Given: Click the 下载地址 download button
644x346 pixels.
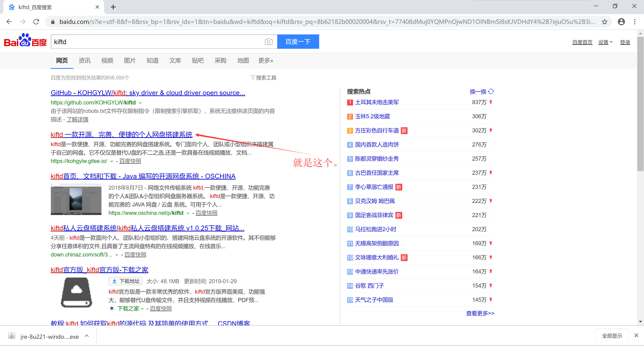Looking at the screenshot, I should pos(125,281).
